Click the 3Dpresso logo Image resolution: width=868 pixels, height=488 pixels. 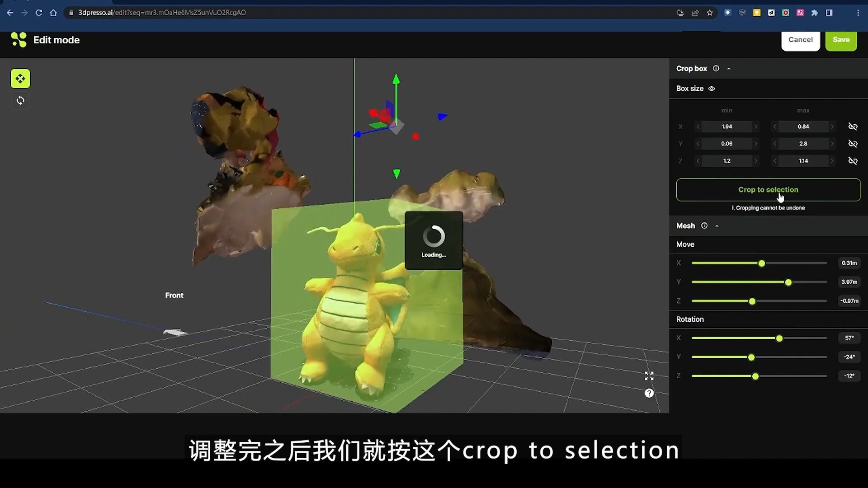[18, 40]
